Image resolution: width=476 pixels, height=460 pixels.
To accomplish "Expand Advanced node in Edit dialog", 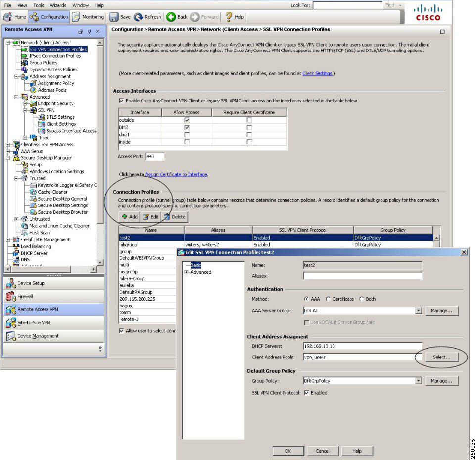I will point(186,272).
